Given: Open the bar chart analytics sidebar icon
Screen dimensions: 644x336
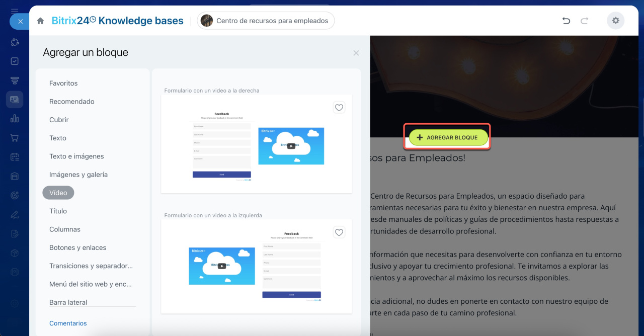Looking at the screenshot, I should tap(15, 119).
